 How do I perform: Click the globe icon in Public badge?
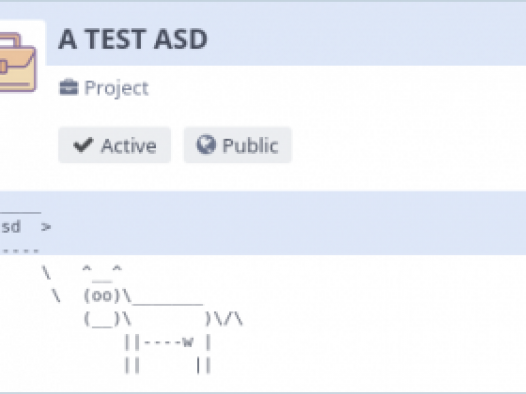coord(206,145)
